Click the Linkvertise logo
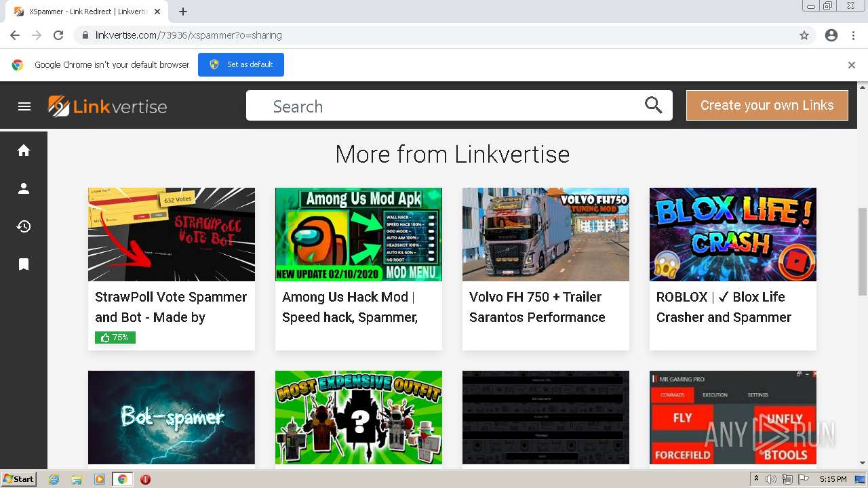This screenshot has height=488, width=868. 107,106
